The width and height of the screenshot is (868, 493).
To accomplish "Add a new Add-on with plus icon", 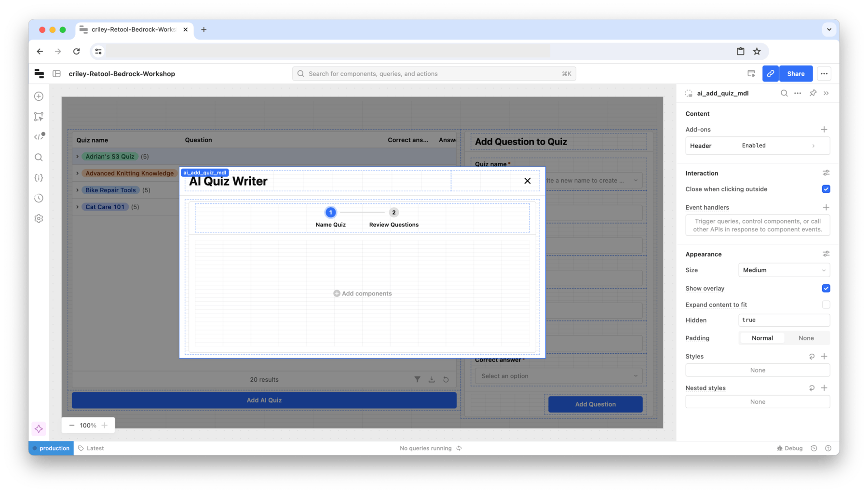I will pyautogui.click(x=824, y=130).
